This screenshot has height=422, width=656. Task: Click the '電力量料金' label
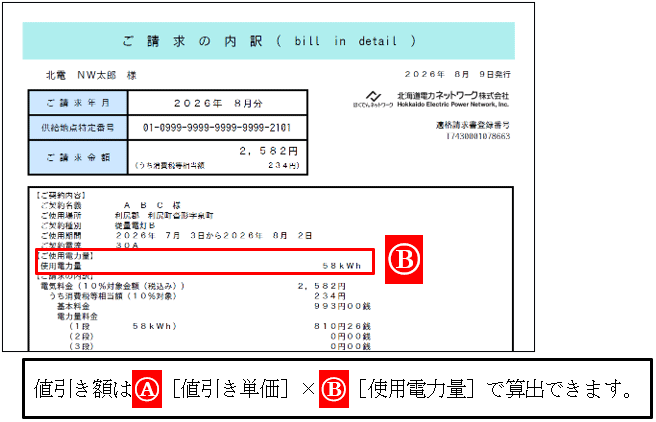77,316
